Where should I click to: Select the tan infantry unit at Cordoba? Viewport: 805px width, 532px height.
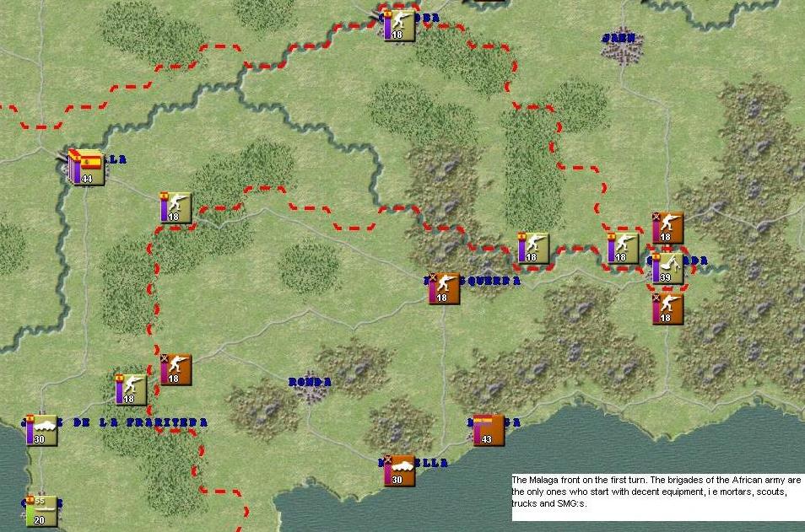pyautogui.click(x=398, y=25)
